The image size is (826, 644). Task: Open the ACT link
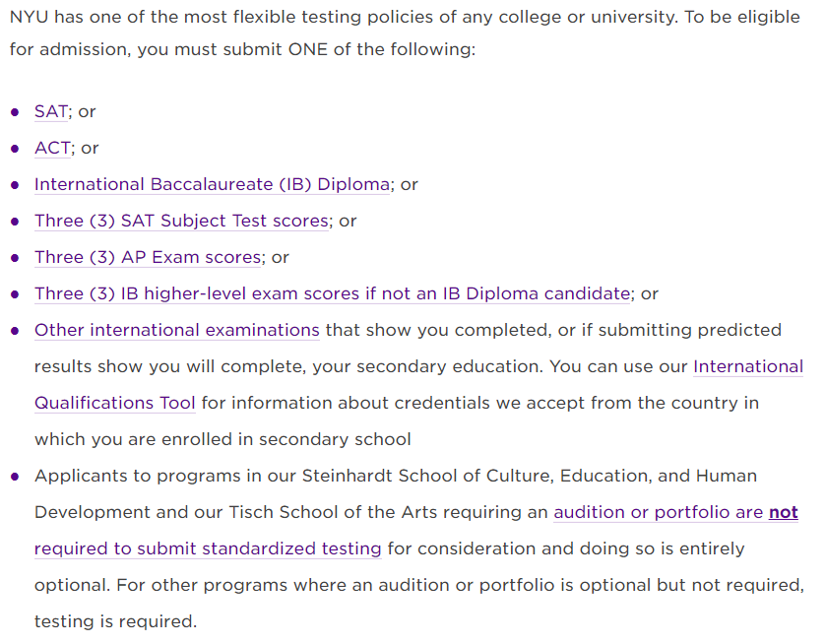(x=52, y=149)
